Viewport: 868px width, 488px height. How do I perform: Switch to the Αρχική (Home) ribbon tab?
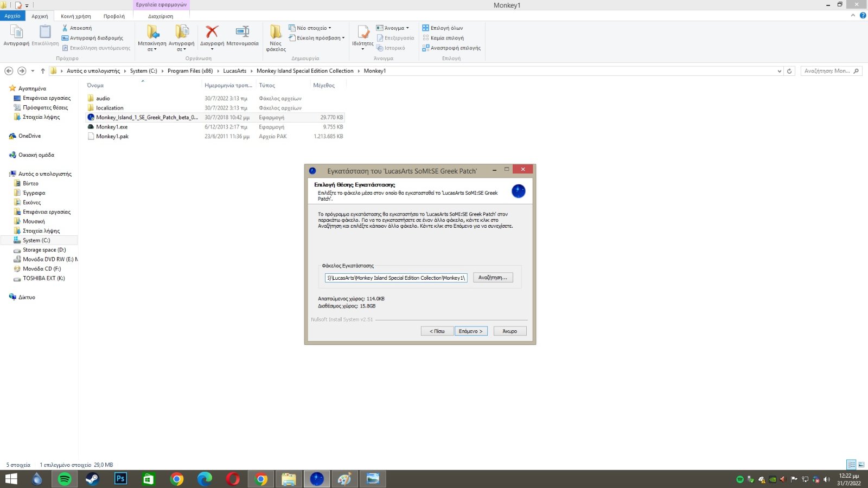pyautogui.click(x=40, y=16)
